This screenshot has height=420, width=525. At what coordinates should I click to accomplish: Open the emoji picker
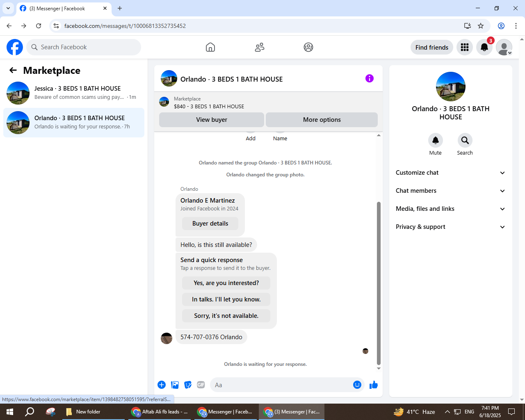pos(357,385)
